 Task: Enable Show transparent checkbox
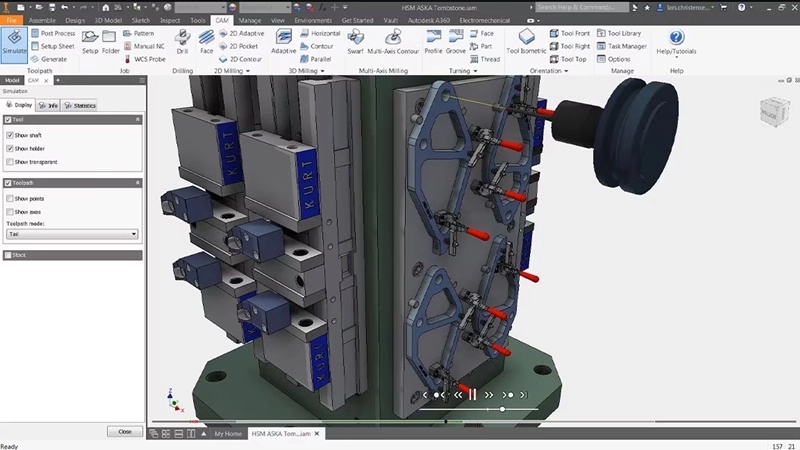click(x=10, y=162)
